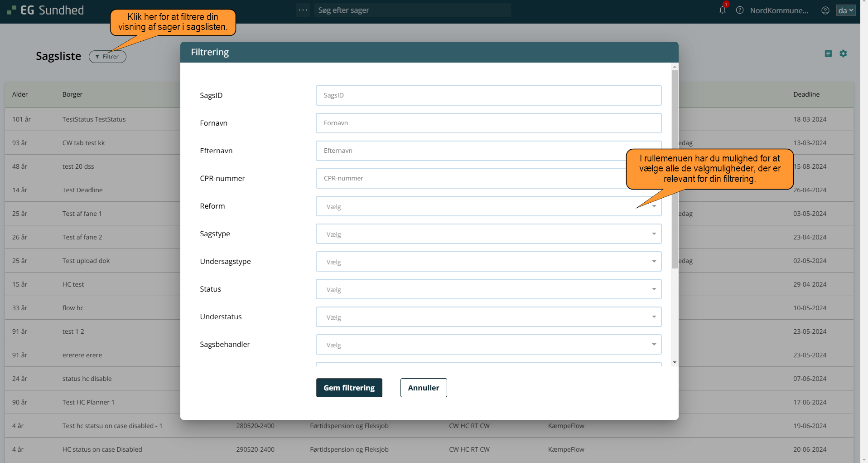
Task: Select the TestStatus TestStatus row
Action: [429, 119]
